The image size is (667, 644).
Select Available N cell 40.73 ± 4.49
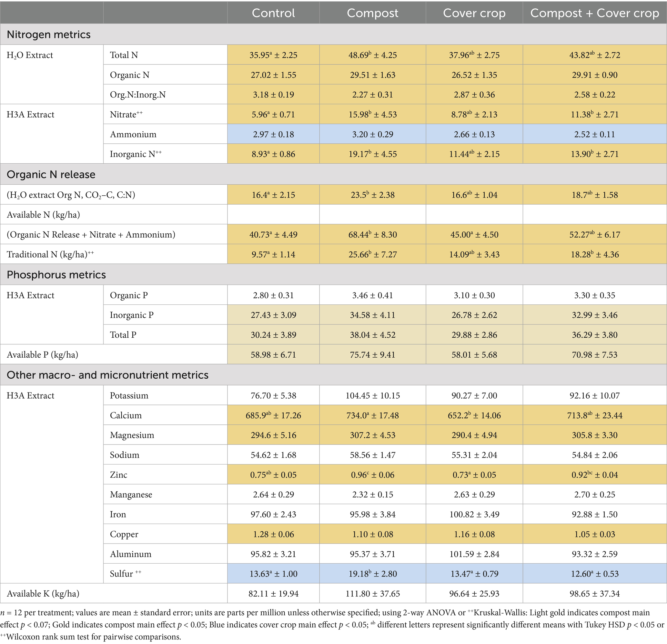coord(273,235)
